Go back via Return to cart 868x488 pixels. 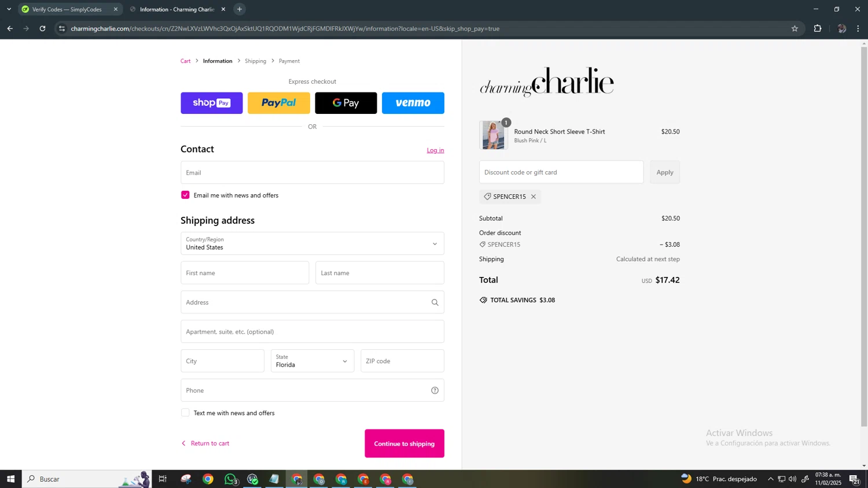(x=205, y=443)
